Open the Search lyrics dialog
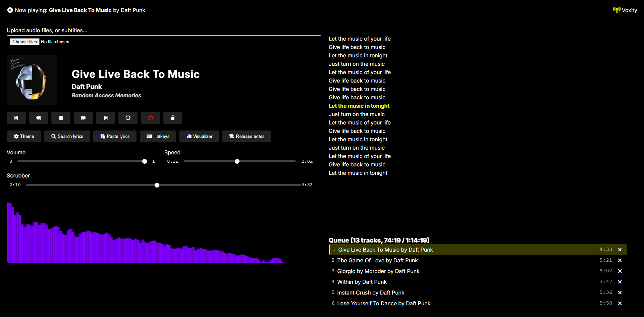The height and width of the screenshot is (317, 644). click(x=67, y=136)
